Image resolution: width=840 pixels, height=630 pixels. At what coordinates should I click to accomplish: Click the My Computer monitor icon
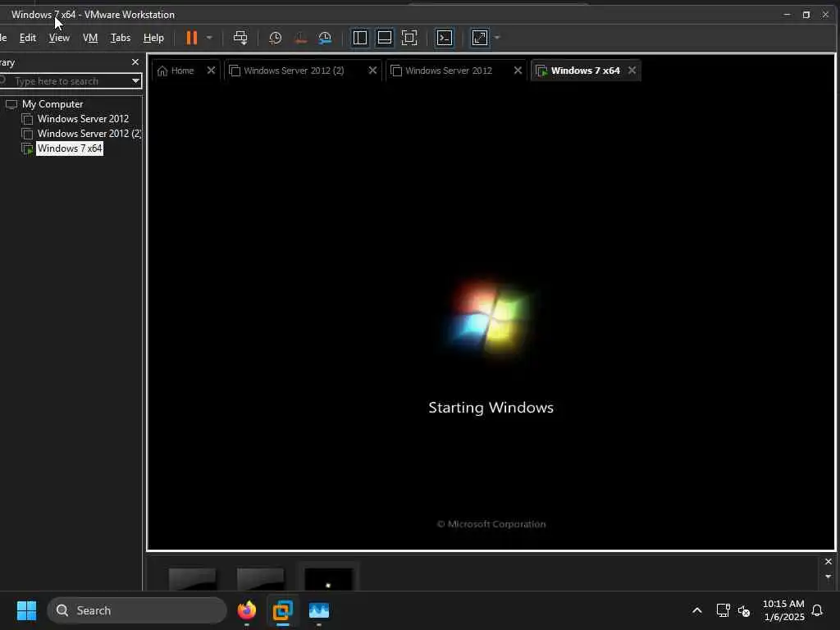click(x=11, y=104)
